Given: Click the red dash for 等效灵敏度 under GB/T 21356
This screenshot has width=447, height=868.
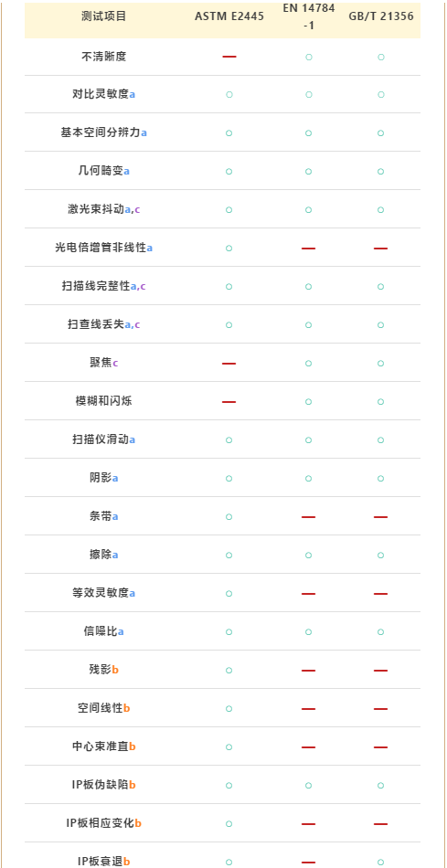Looking at the screenshot, I should click(380, 594).
